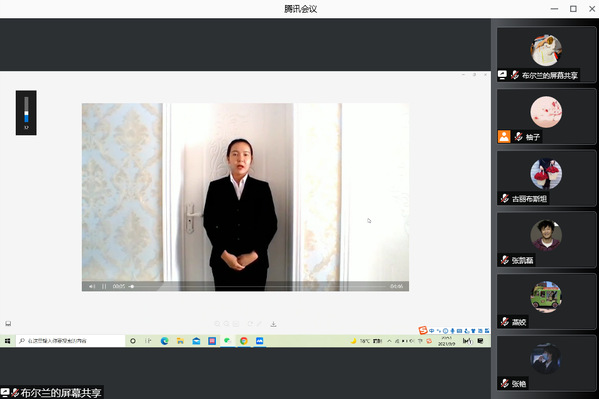The image size is (599, 399).
Task: Toggle the muted mic on 柚子's tile
Action: point(518,136)
